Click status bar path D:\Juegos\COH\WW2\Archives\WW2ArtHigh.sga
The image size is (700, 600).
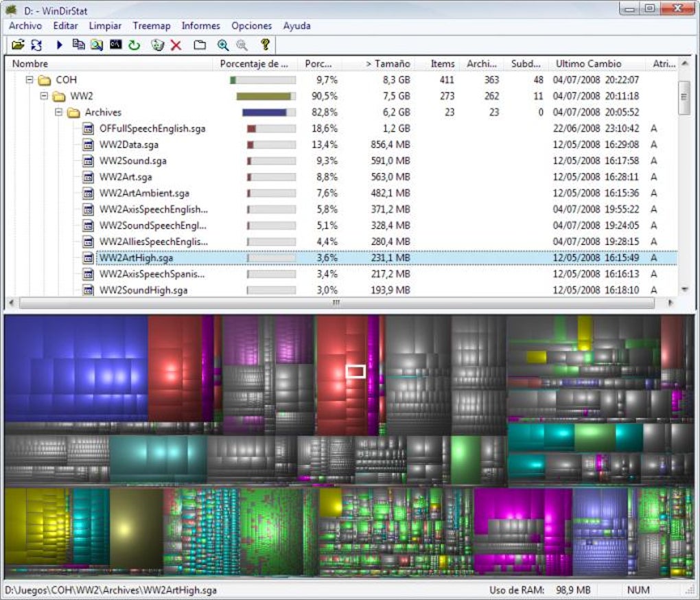110,590
